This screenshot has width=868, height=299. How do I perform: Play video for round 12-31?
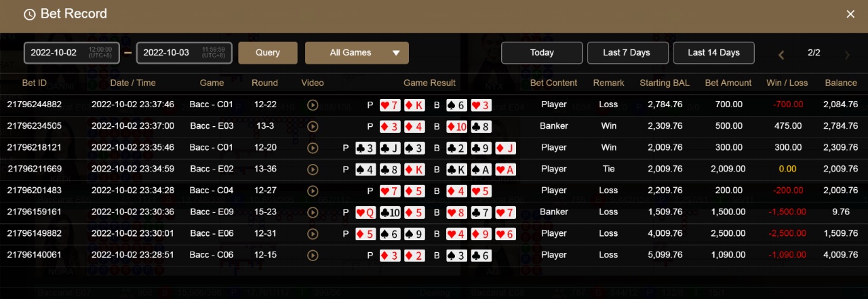pyautogui.click(x=313, y=234)
